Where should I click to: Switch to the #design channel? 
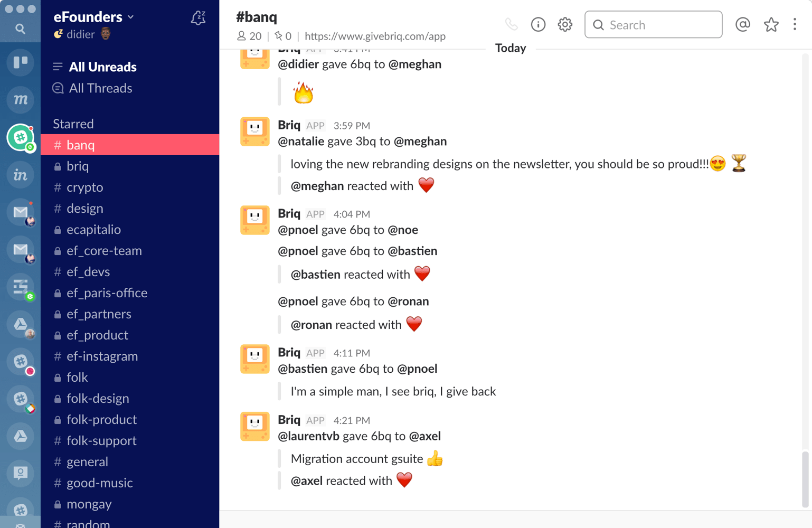pos(130,208)
